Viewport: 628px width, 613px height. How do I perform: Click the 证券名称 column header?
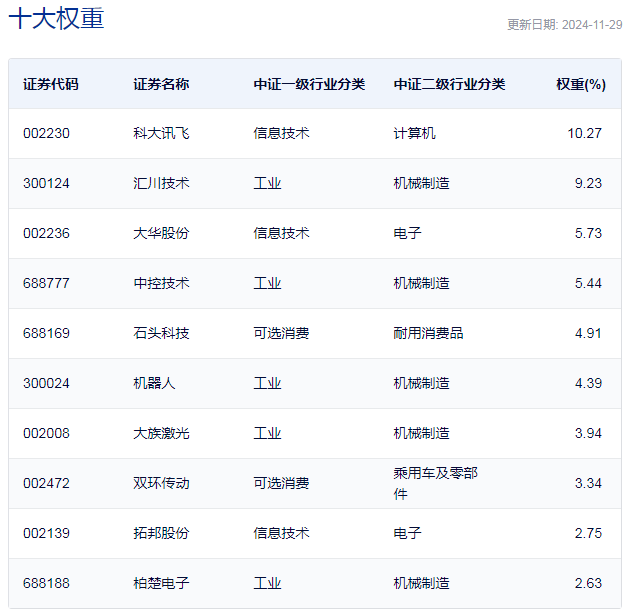pos(161,84)
